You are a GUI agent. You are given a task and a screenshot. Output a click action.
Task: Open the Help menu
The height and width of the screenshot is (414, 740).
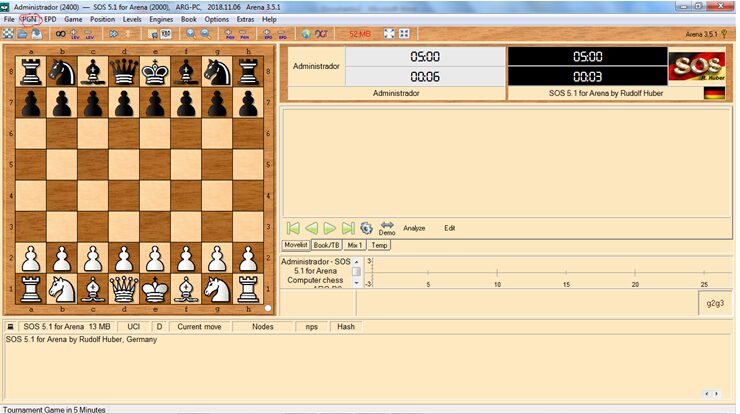[x=269, y=19]
